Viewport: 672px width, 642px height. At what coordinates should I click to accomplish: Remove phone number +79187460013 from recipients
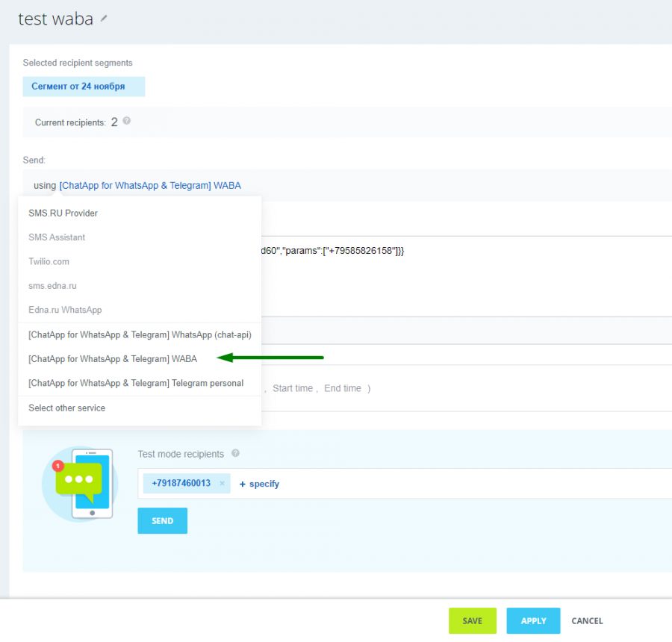point(222,484)
